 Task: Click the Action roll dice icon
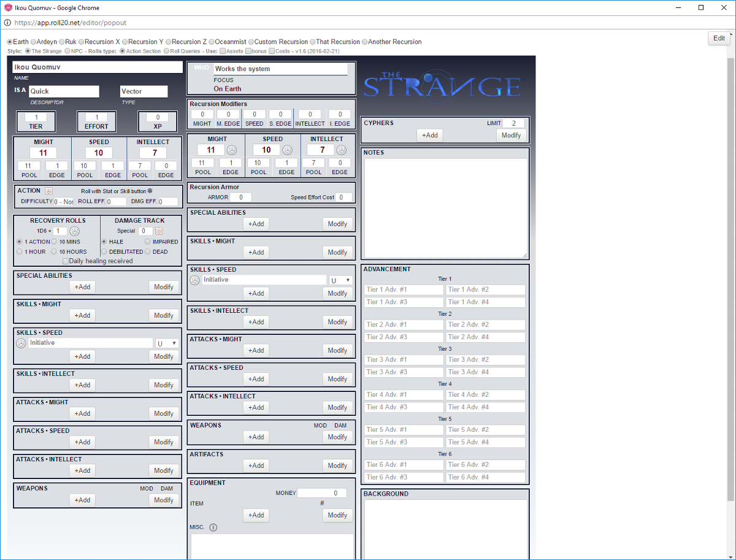click(x=48, y=191)
